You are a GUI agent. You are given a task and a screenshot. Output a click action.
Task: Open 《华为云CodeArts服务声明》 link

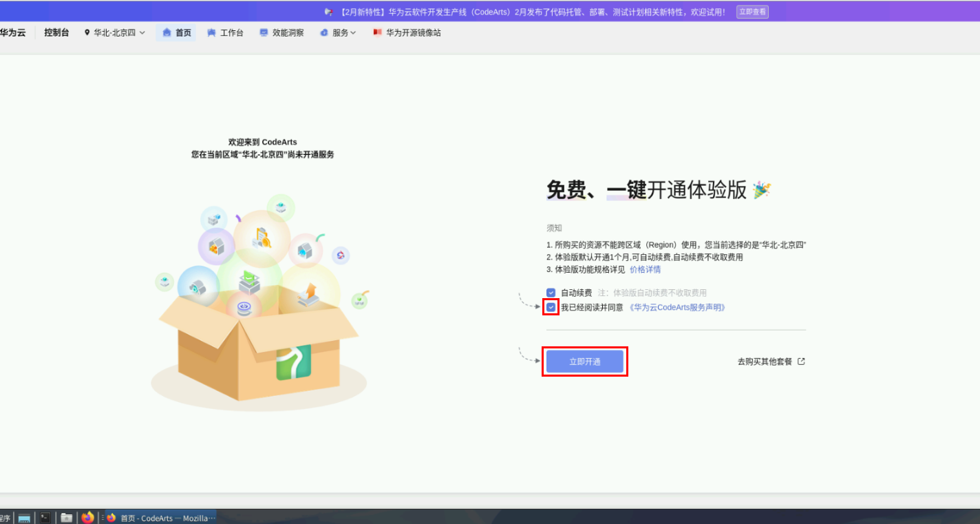pyautogui.click(x=678, y=308)
